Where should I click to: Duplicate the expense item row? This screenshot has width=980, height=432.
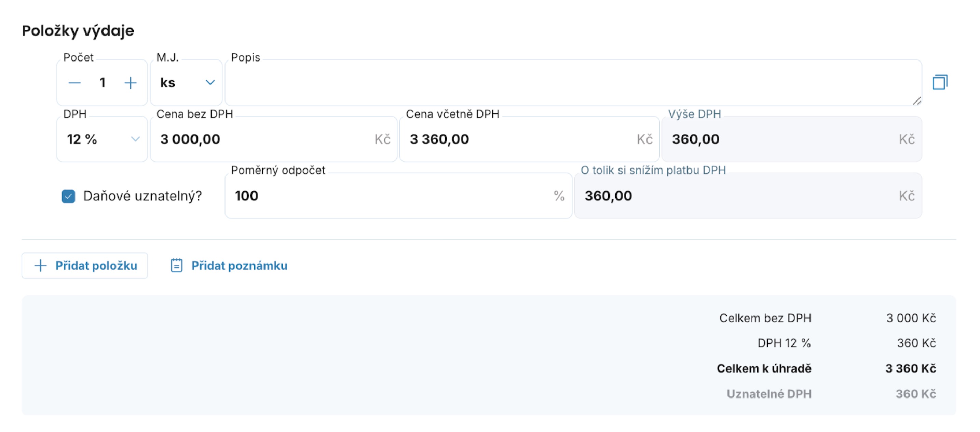939,82
